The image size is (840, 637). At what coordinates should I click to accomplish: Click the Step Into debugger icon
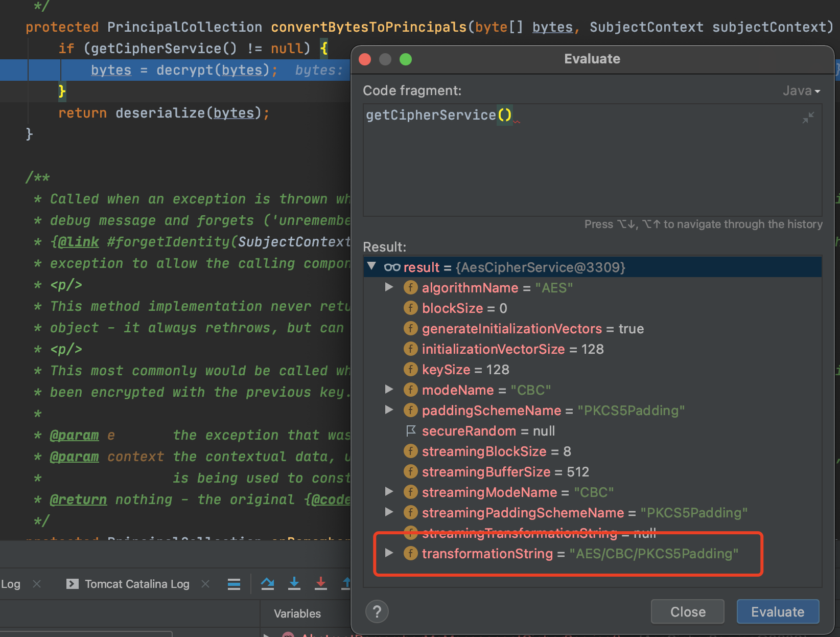(294, 583)
